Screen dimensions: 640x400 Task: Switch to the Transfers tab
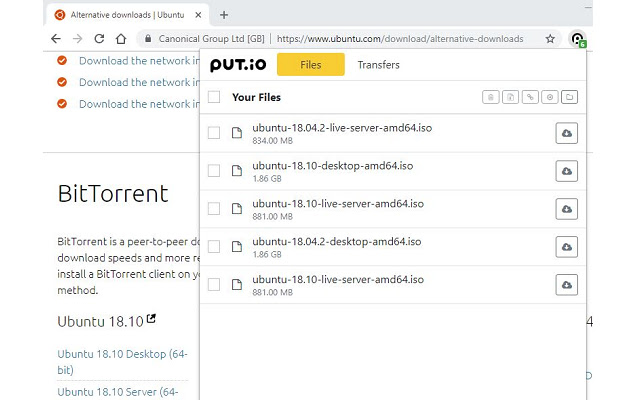click(378, 65)
